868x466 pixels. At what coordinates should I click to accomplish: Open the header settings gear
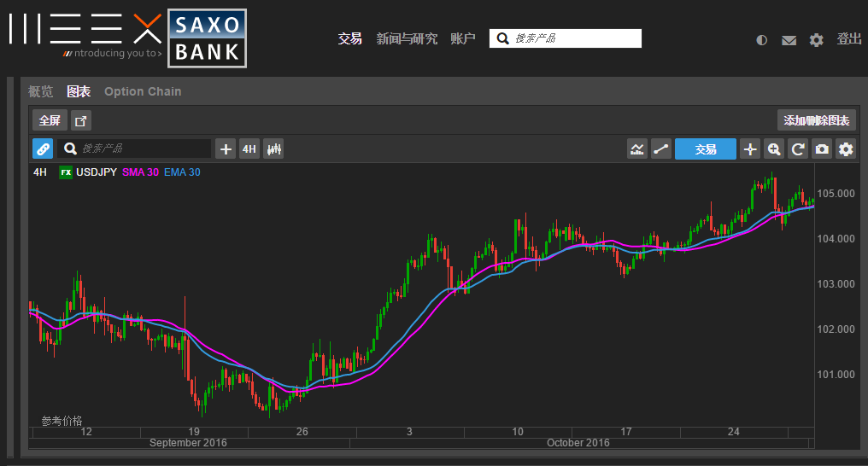816,40
